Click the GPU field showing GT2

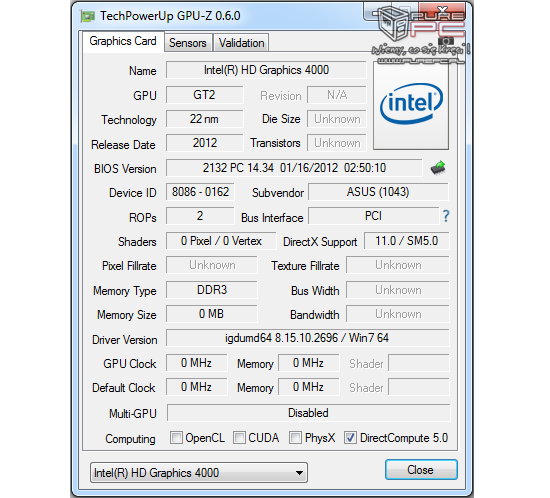click(x=204, y=95)
